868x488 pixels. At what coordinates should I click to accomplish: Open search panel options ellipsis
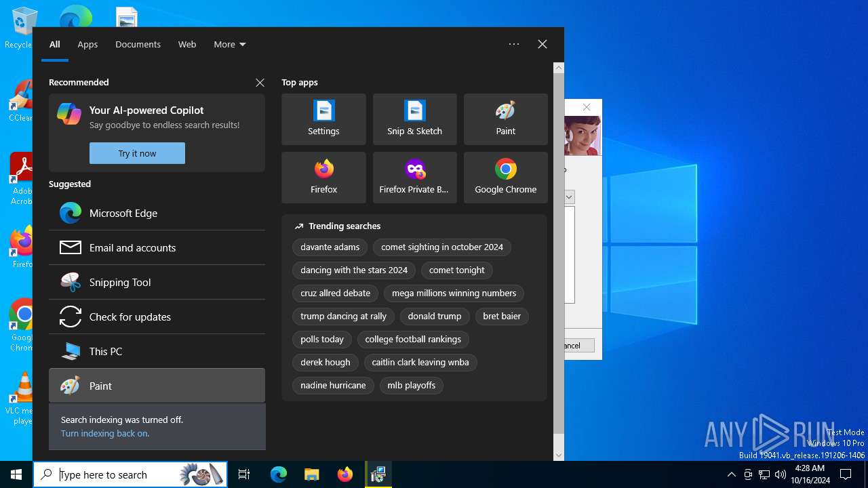[514, 44]
